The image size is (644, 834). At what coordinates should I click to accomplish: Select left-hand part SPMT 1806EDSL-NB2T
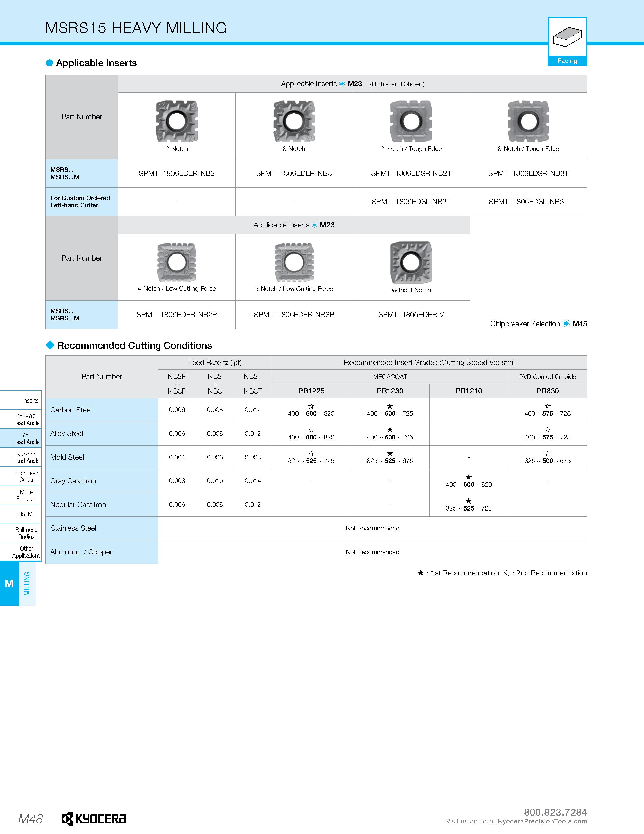point(411,202)
